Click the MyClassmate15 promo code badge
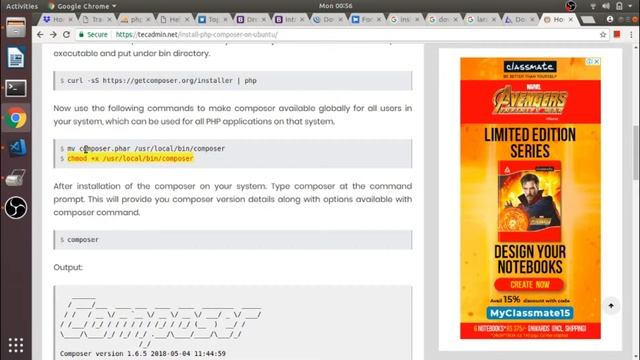 click(530, 313)
